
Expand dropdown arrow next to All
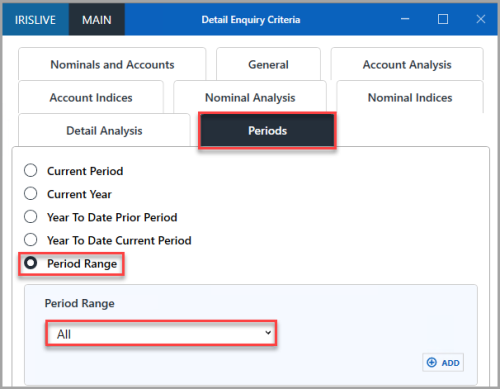(268, 333)
